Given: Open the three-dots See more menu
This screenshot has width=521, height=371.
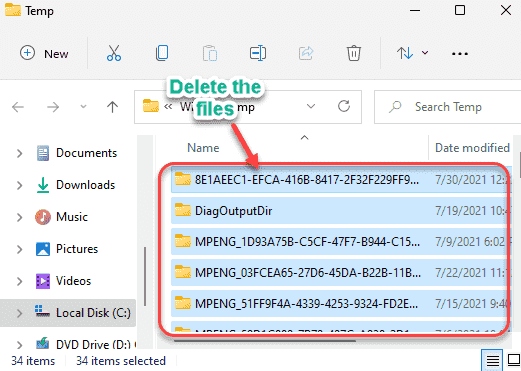Looking at the screenshot, I should [x=460, y=54].
